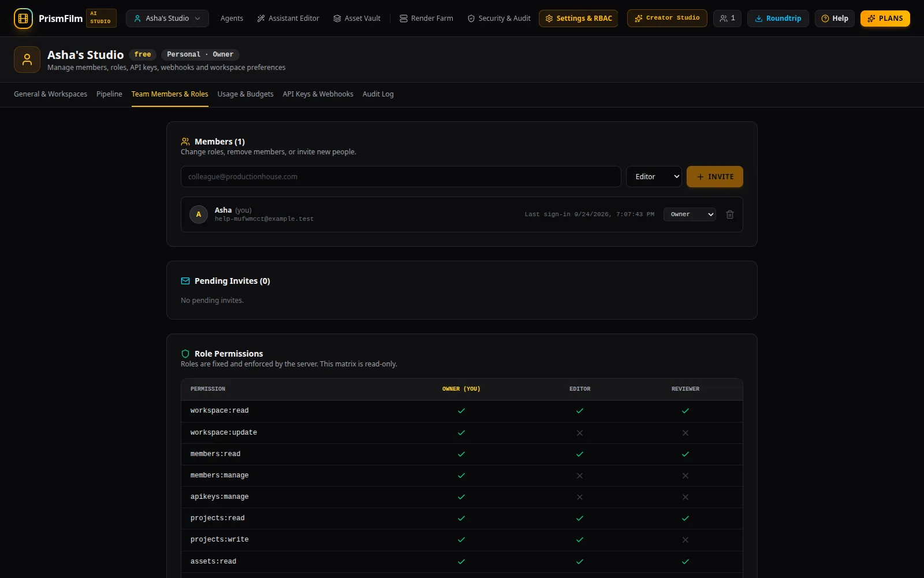
Task: Click the workspace:read permission row label
Action: (x=219, y=411)
